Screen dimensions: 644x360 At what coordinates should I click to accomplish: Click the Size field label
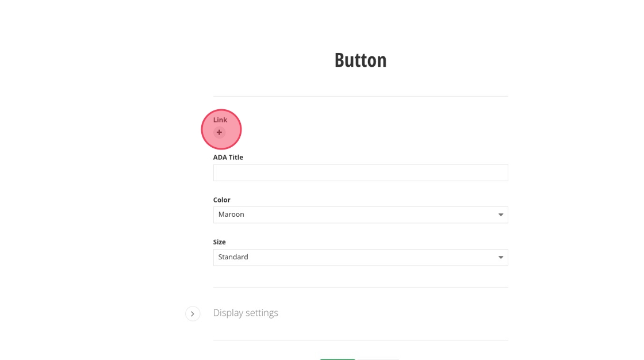(220, 242)
